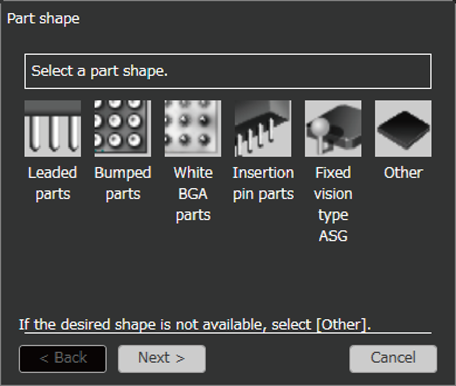Go to the next wizard step
Image resolution: width=456 pixels, height=386 pixels.
pos(162,359)
